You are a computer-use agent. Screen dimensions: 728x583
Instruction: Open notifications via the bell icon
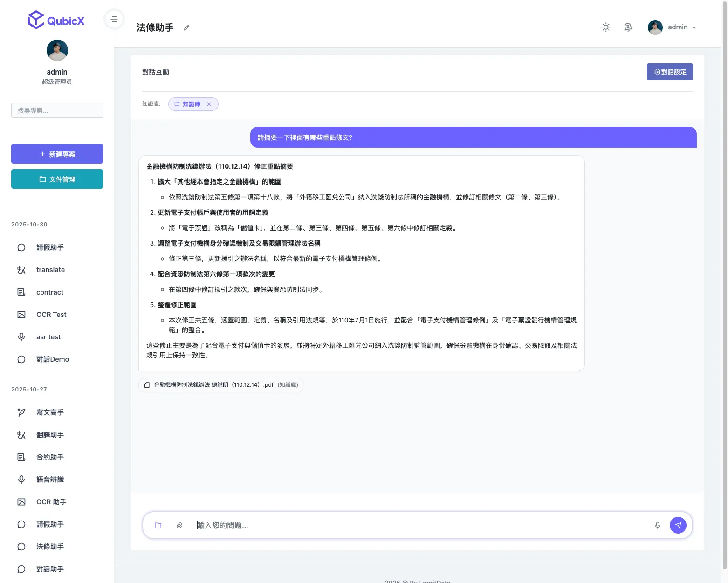(x=628, y=27)
